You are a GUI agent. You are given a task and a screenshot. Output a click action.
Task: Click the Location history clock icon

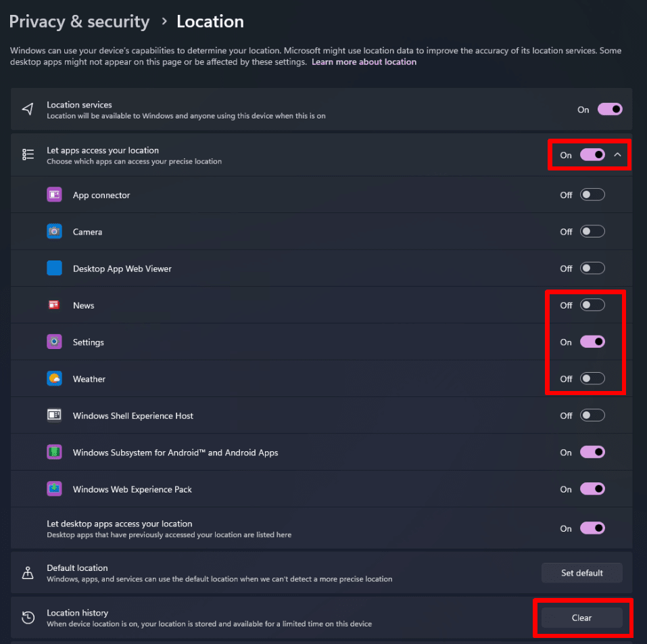[x=28, y=618]
